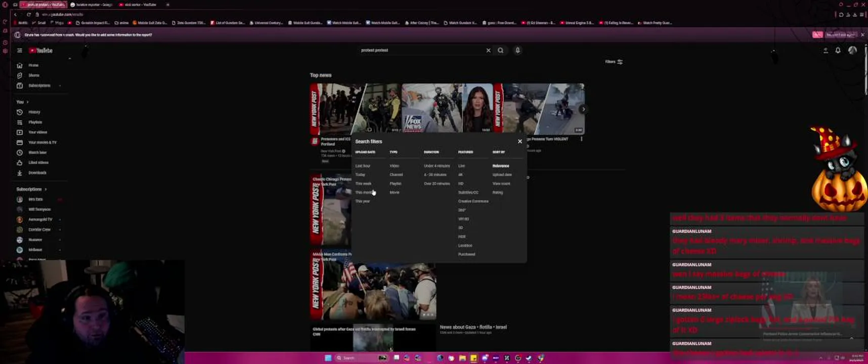Open the account avatar menu
Screen dimensions: 868x364
[852, 51]
